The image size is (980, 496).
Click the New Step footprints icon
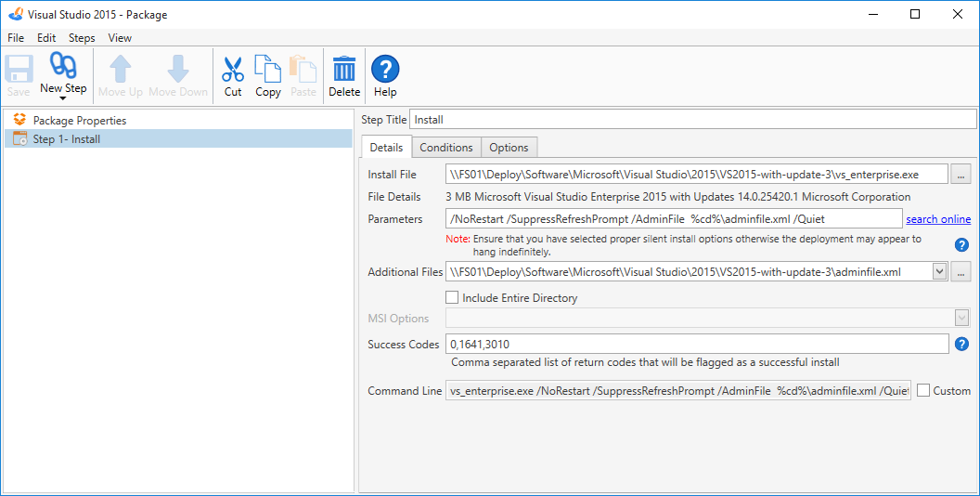pos(63,67)
